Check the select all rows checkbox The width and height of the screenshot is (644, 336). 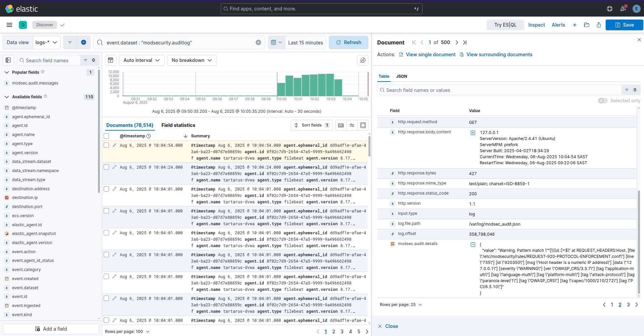(107, 136)
